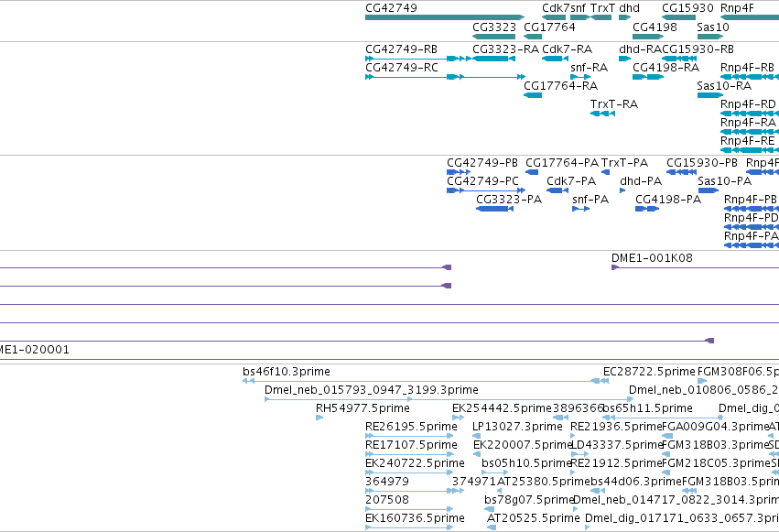Click EST EK240722.5prime

(x=415, y=464)
